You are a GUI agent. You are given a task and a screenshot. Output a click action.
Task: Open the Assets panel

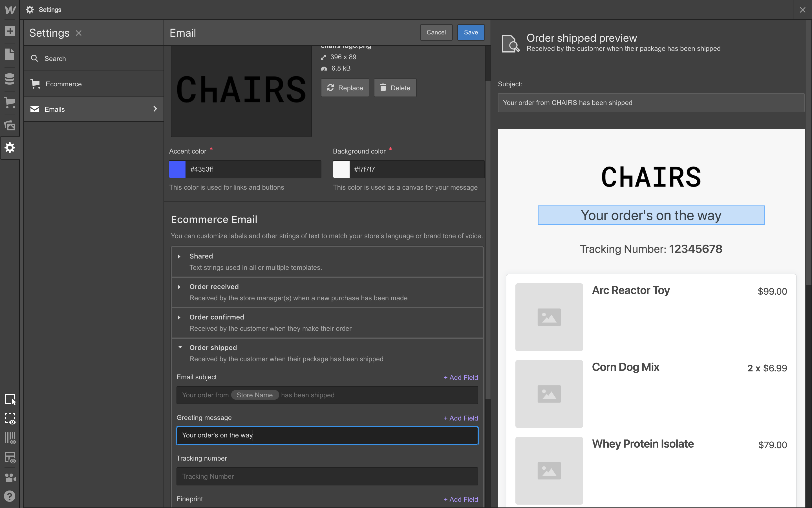(10, 125)
